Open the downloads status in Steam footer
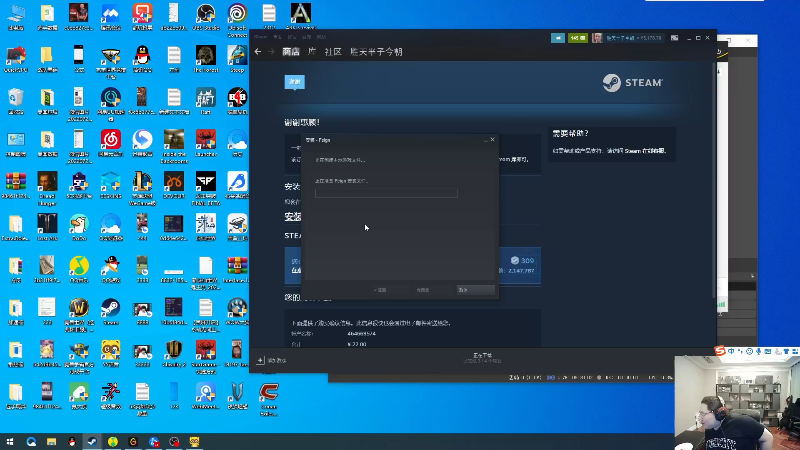 pyautogui.click(x=482, y=358)
